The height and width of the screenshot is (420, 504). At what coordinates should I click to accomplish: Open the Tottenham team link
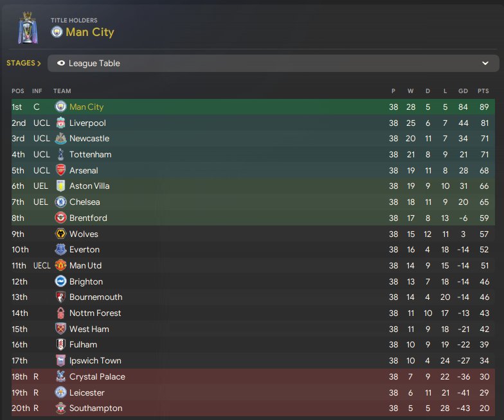coord(90,154)
